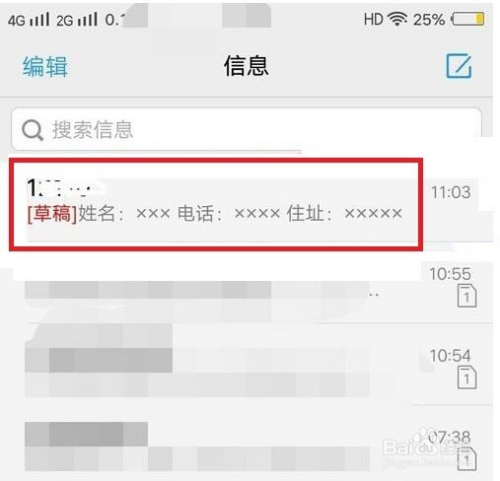Tap the 编辑 edit button
The height and width of the screenshot is (481, 500).
click(x=45, y=66)
